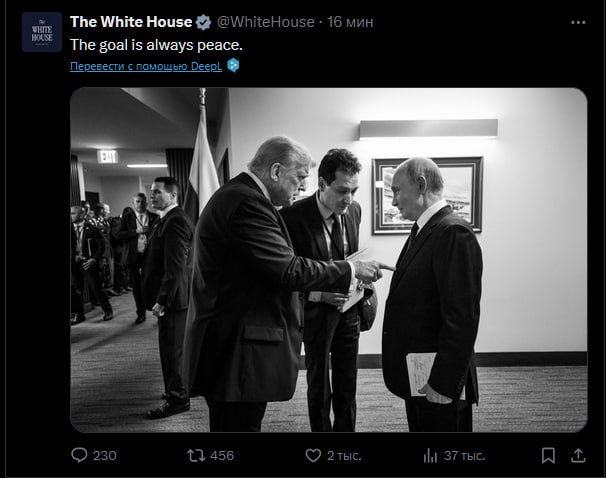Click the "37 тыс." views count
The height and width of the screenshot is (478, 606).
click(464, 455)
